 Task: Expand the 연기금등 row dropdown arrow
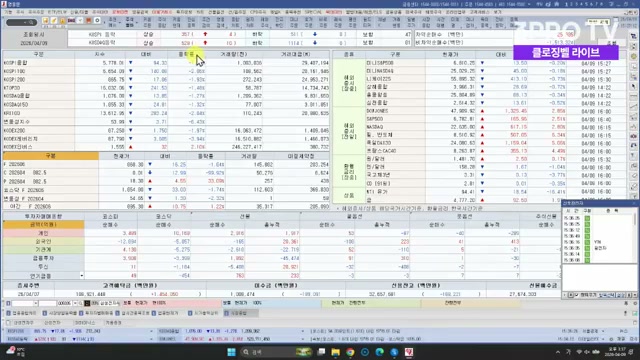(82, 276)
